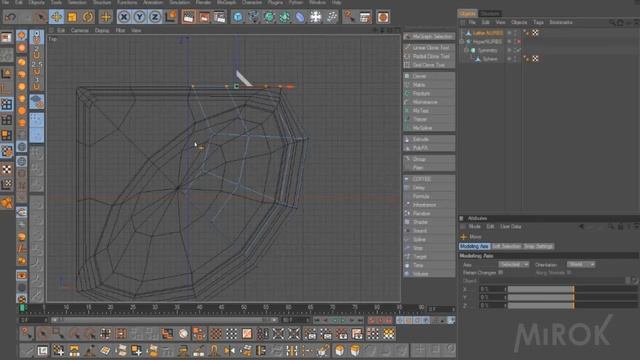Click the coordinate system icon
This screenshot has width=640, height=360.
[171, 17]
